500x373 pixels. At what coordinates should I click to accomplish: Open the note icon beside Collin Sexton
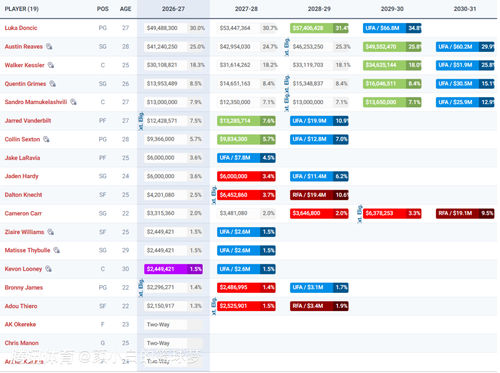(x=47, y=139)
